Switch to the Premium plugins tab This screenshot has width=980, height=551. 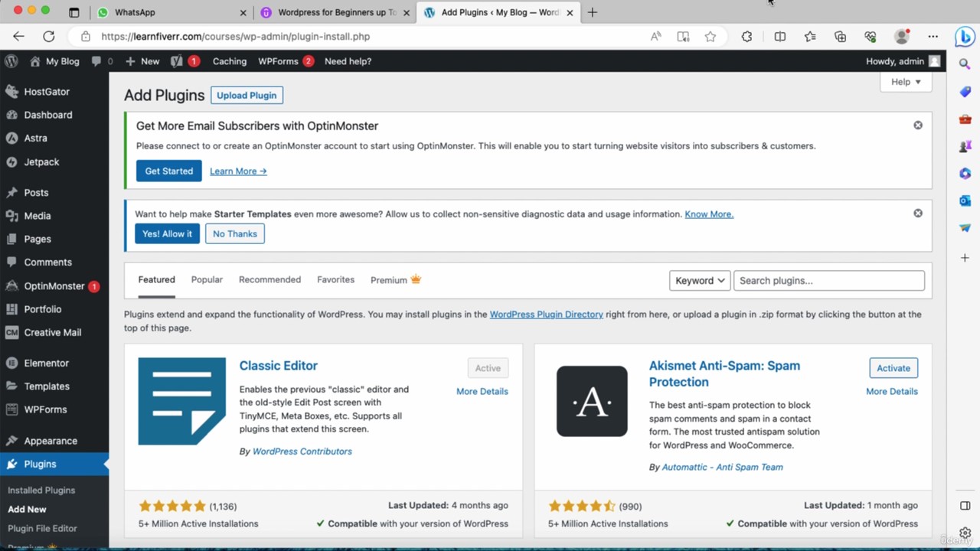pos(396,280)
